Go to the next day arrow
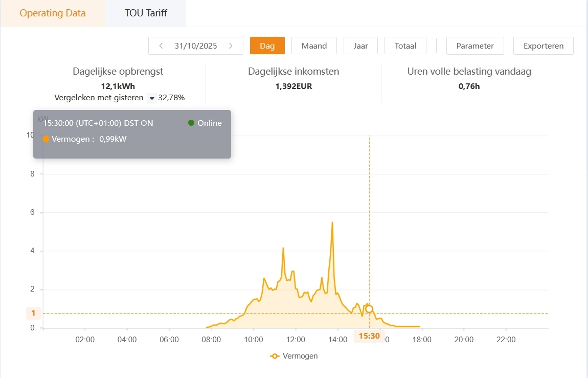This screenshot has height=378, width=588. [x=231, y=46]
